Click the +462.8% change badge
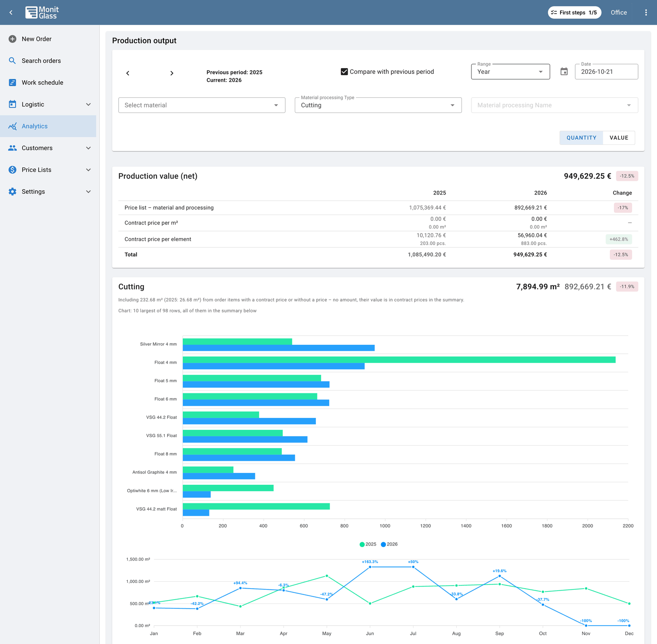 [x=619, y=239]
